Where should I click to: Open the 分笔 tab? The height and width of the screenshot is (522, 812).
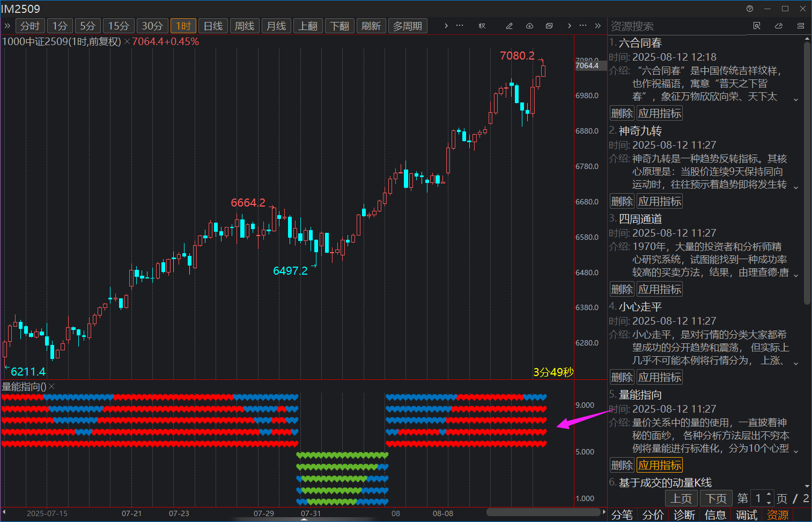coord(622,515)
